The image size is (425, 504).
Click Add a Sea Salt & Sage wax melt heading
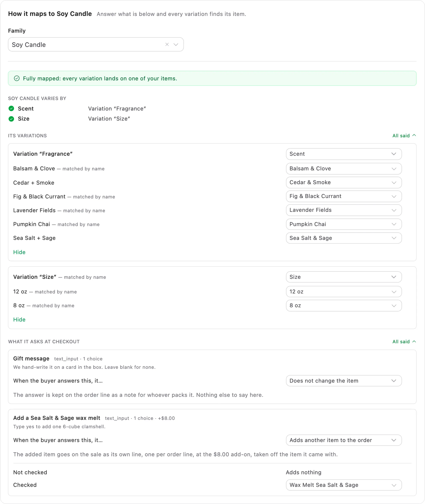[x=57, y=418]
